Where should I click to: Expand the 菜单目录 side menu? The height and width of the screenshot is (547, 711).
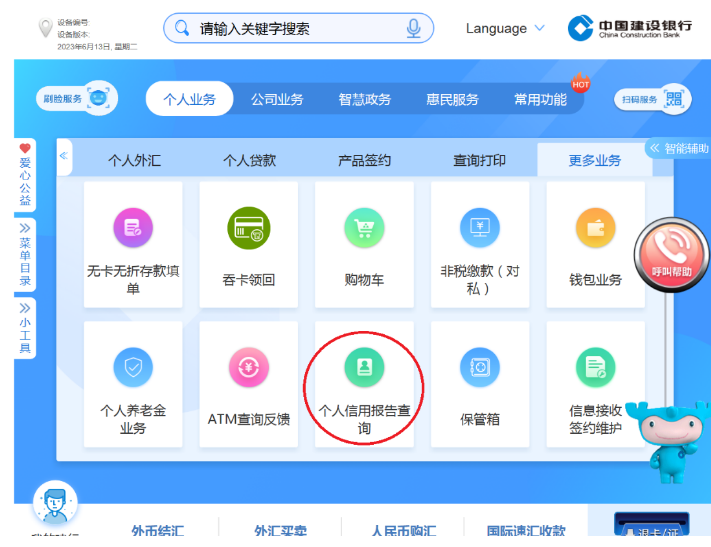pyautogui.click(x=25, y=254)
